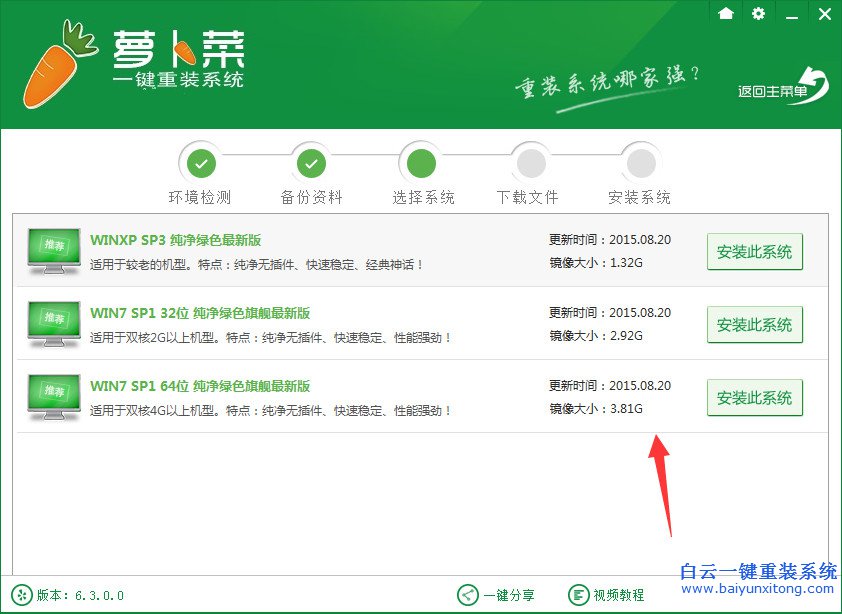Click 安装此系统 for WINXP SP3
This screenshot has width=842, height=614.
(x=754, y=251)
